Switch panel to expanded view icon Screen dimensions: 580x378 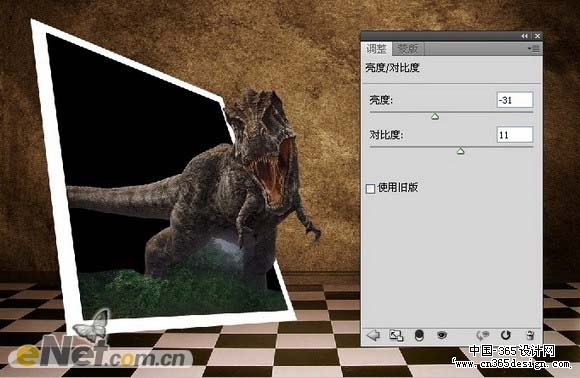[396, 335]
